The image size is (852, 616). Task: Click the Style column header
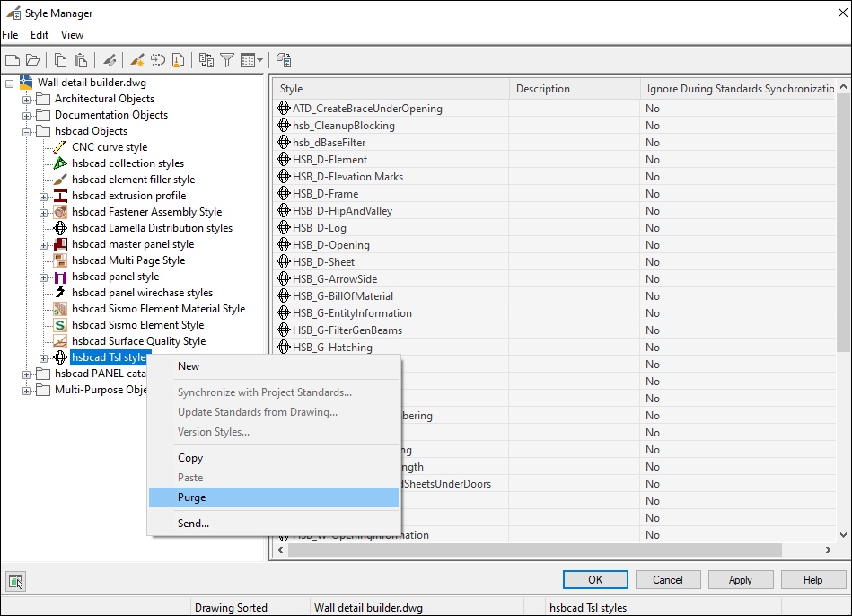point(391,89)
